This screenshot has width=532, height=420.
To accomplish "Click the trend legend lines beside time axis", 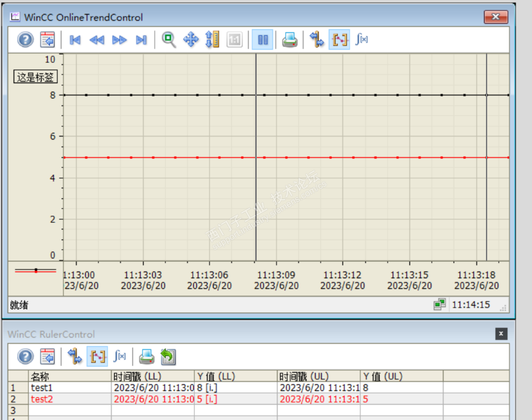I will click(35, 270).
